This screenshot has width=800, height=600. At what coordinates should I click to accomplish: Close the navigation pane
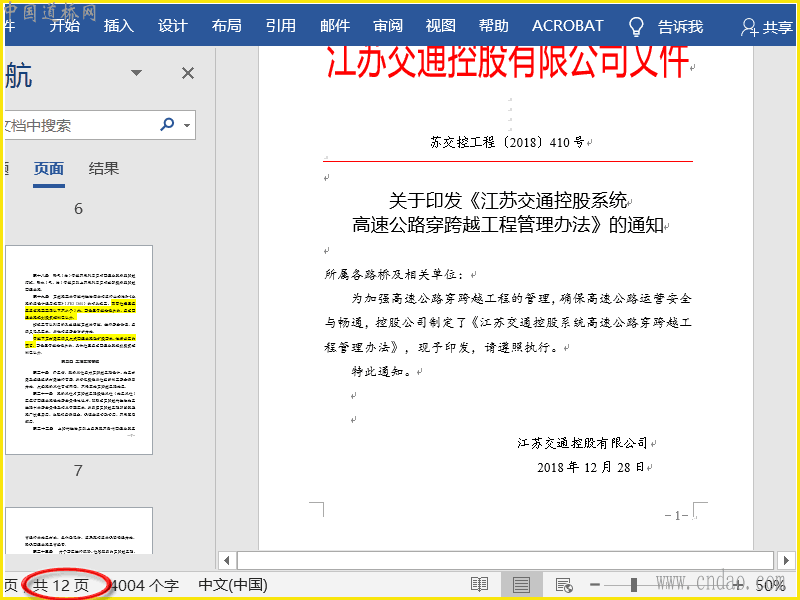click(188, 73)
